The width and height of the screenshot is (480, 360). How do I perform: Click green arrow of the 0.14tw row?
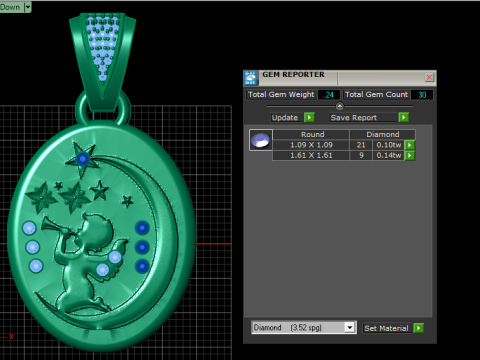(x=410, y=155)
